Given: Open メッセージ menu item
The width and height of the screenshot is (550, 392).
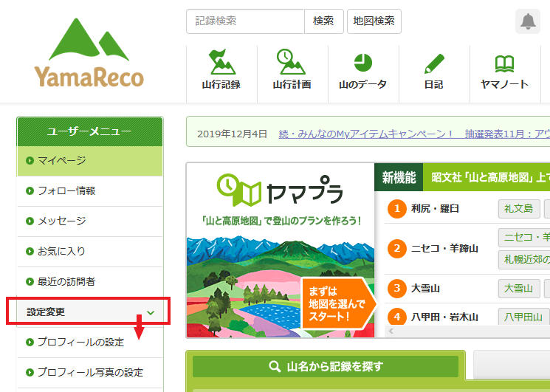Looking at the screenshot, I should click(x=90, y=221).
